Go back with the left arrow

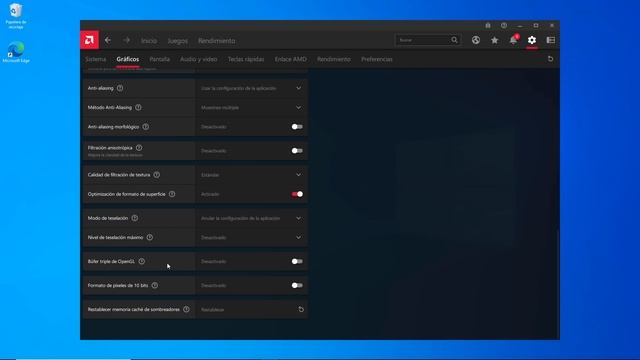(x=108, y=40)
